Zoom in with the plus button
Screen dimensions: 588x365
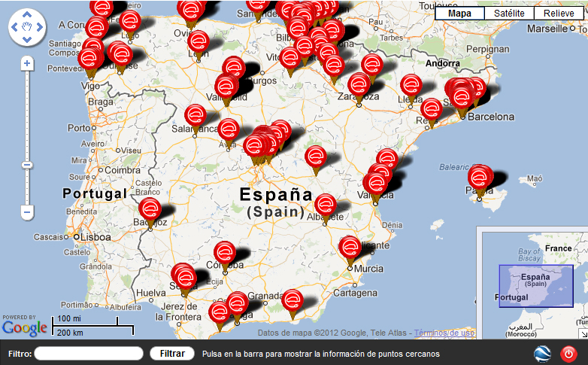[x=27, y=63]
